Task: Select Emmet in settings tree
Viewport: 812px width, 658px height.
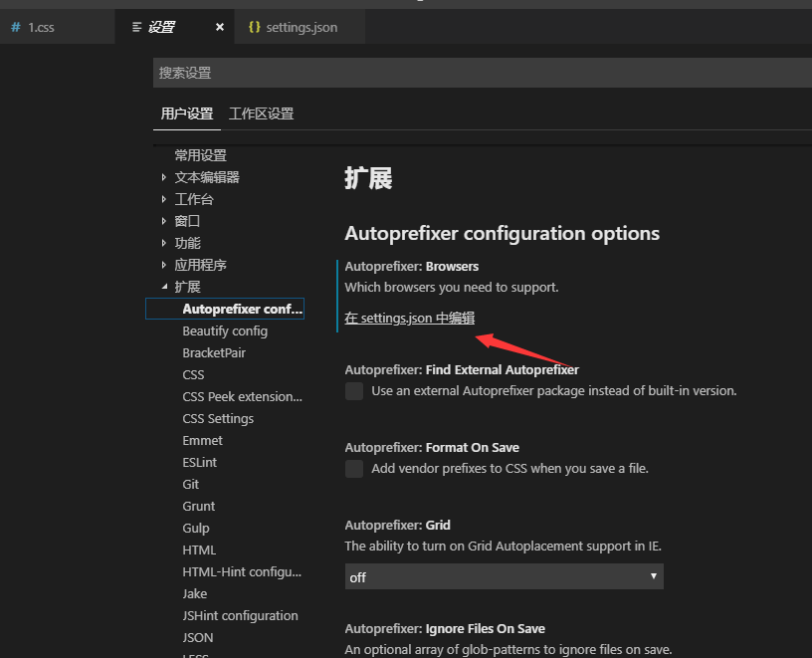Action: [202, 440]
